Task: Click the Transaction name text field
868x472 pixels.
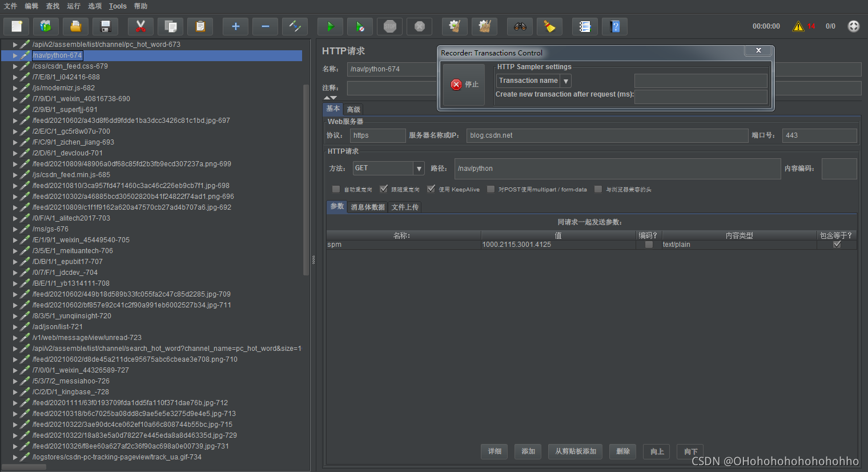Action: coord(701,81)
